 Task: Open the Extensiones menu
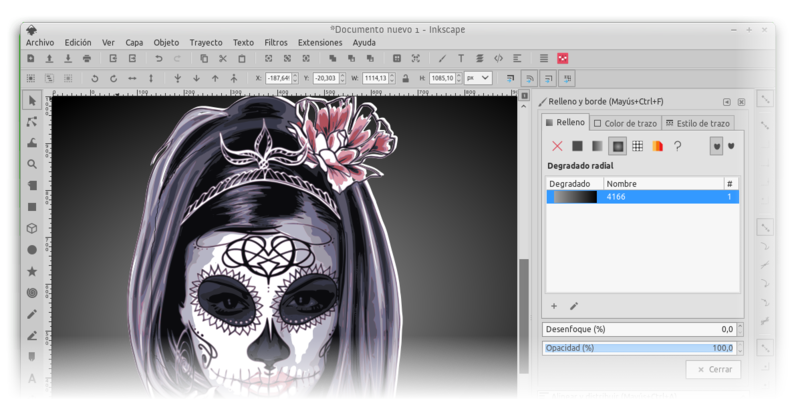(320, 43)
